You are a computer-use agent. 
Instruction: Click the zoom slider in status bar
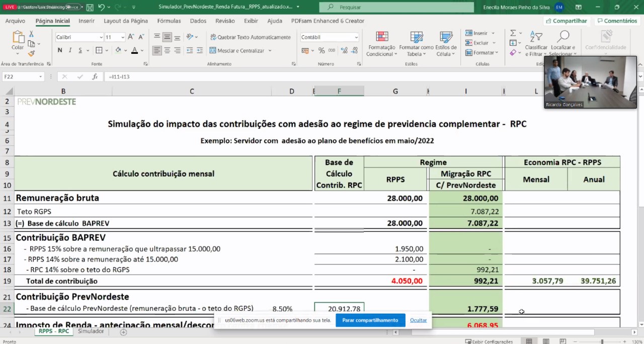(x=602, y=341)
